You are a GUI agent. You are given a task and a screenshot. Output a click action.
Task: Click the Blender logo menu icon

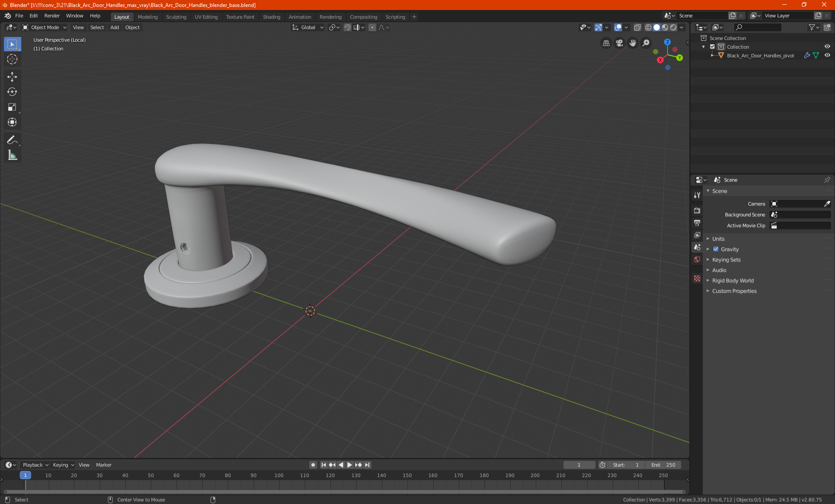(x=7, y=16)
